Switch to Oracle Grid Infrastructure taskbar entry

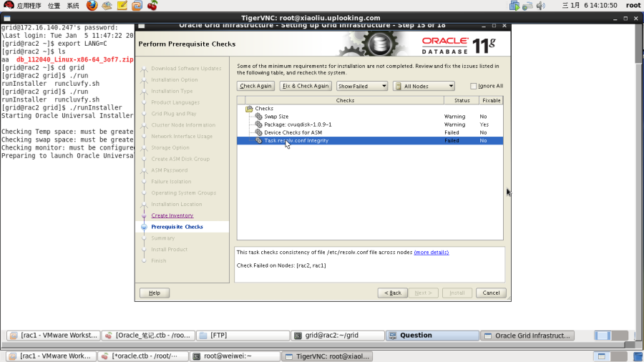coord(527,336)
